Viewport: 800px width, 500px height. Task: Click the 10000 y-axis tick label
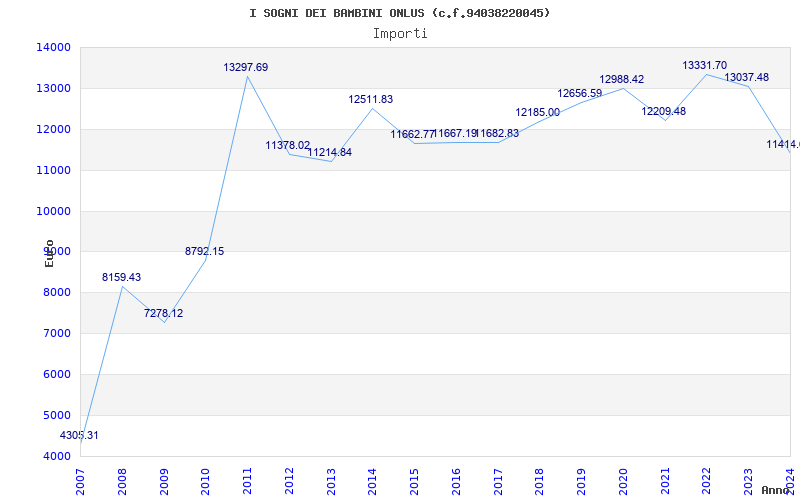coord(53,211)
